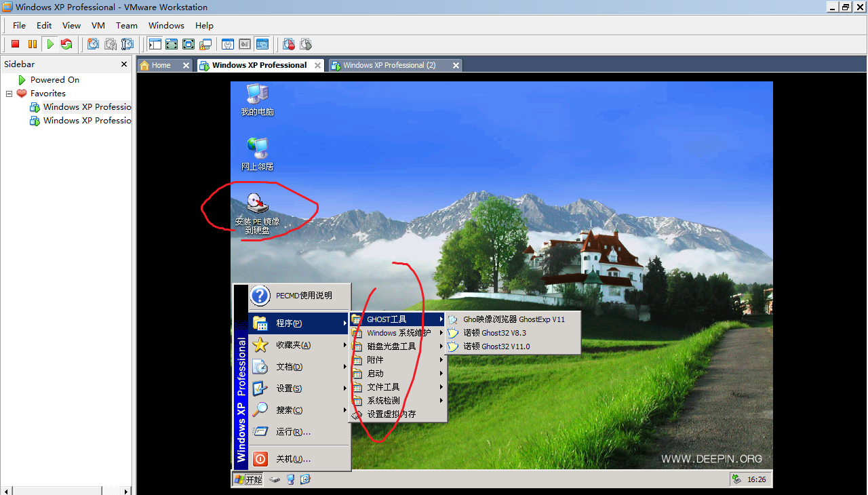Viewport: 868px width, 495px height.
Task: Click the 我的电脑 desktop icon
Action: (x=257, y=100)
